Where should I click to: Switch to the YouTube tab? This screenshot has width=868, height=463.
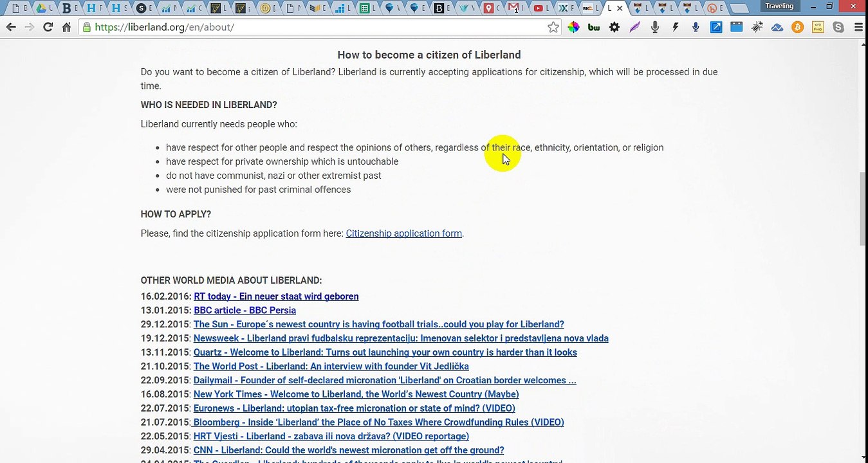point(542,8)
